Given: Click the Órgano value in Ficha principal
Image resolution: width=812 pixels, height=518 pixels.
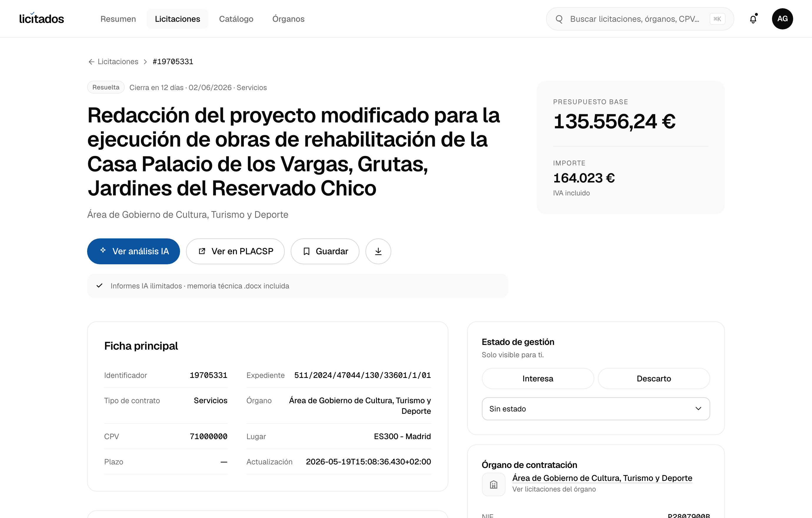Looking at the screenshot, I should click(x=360, y=406).
